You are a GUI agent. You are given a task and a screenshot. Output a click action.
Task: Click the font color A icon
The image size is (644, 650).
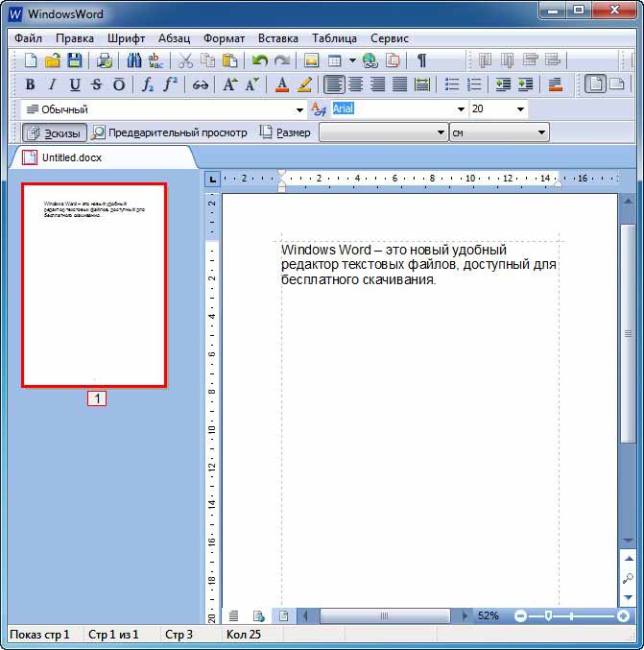coord(282,84)
